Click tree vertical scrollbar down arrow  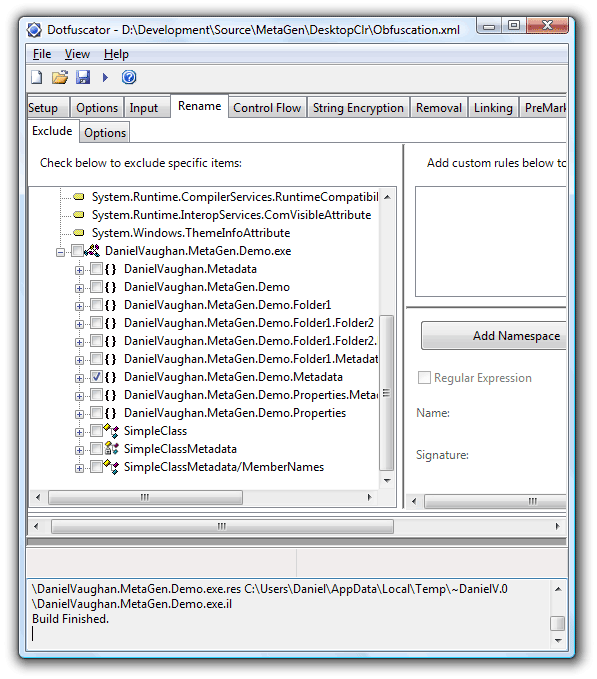(x=387, y=481)
